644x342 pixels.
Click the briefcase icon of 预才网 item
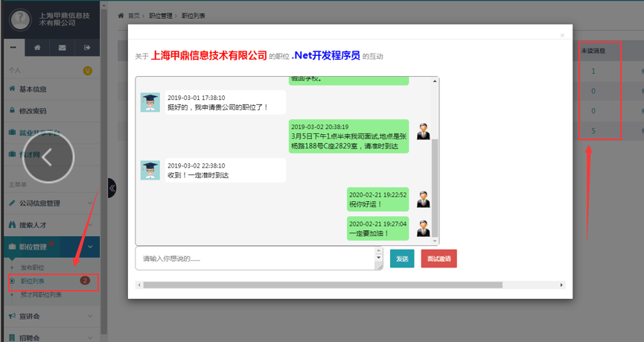click(x=12, y=154)
